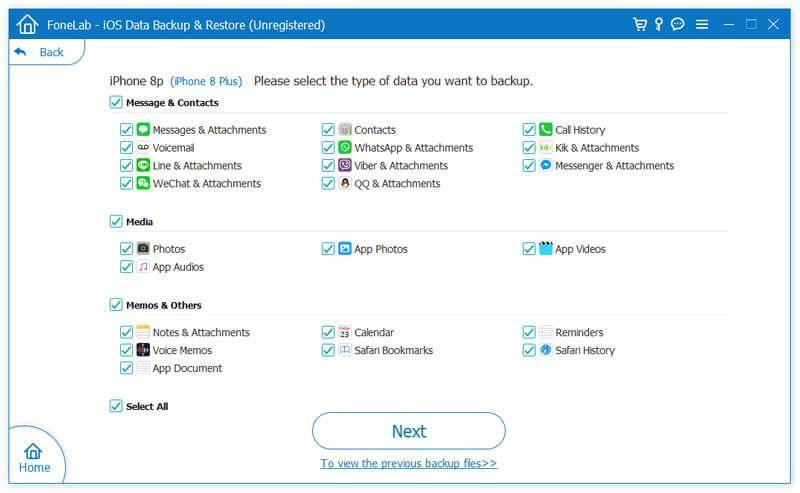The width and height of the screenshot is (800, 493).
Task: Click the Kik app icon
Action: coord(546,147)
